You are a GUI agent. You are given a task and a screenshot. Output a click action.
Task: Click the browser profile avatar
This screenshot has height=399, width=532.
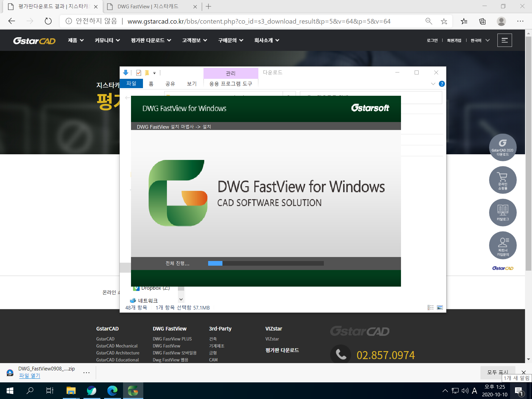coord(501,21)
